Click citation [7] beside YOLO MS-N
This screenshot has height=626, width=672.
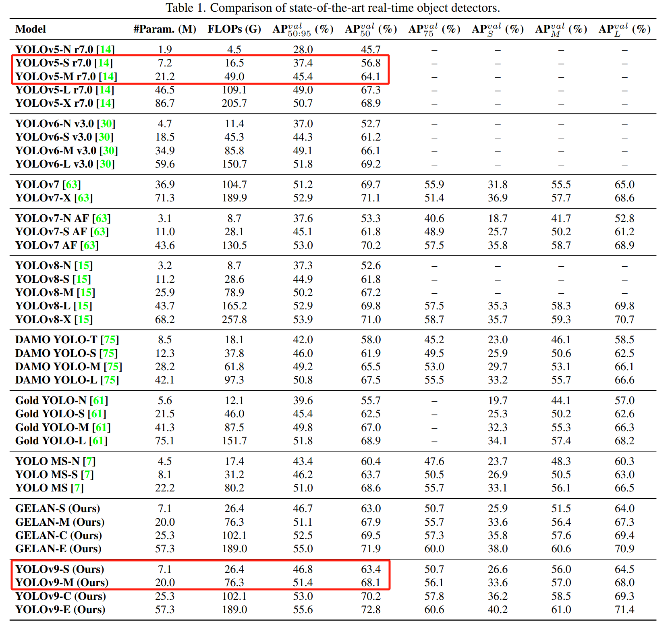pos(89,461)
